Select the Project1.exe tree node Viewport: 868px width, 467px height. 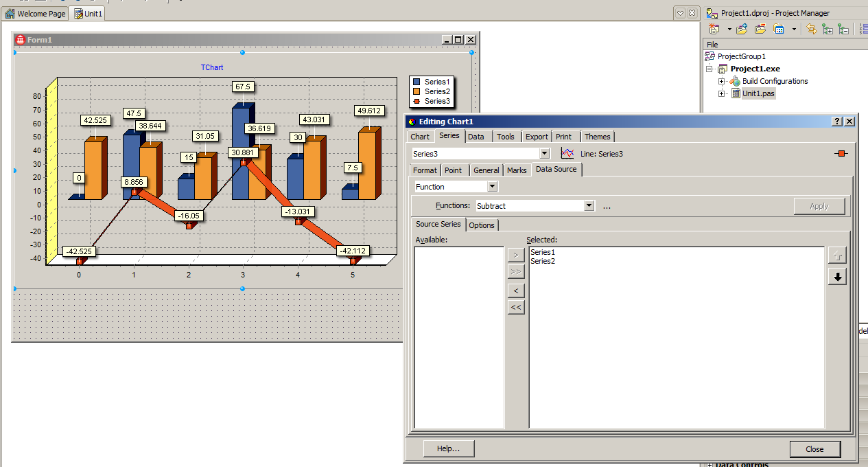[755, 69]
